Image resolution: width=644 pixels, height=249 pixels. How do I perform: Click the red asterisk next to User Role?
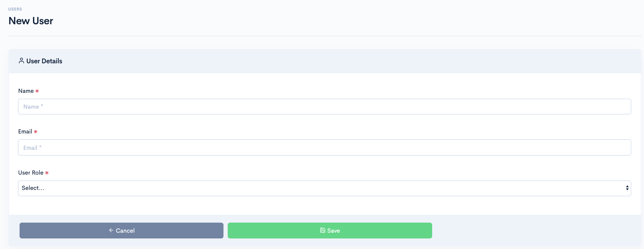pos(47,173)
